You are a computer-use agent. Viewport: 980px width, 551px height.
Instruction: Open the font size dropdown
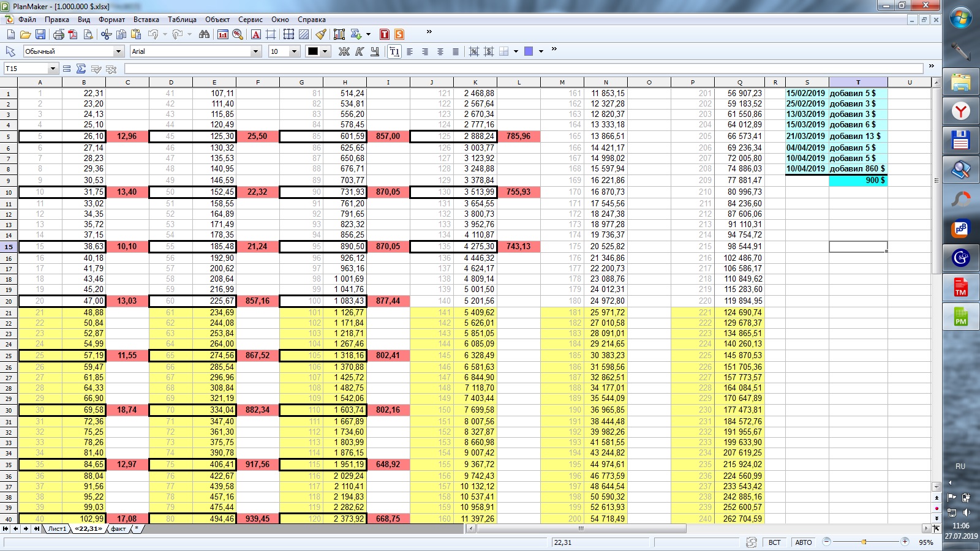pyautogui.click(x=294, y=51)
